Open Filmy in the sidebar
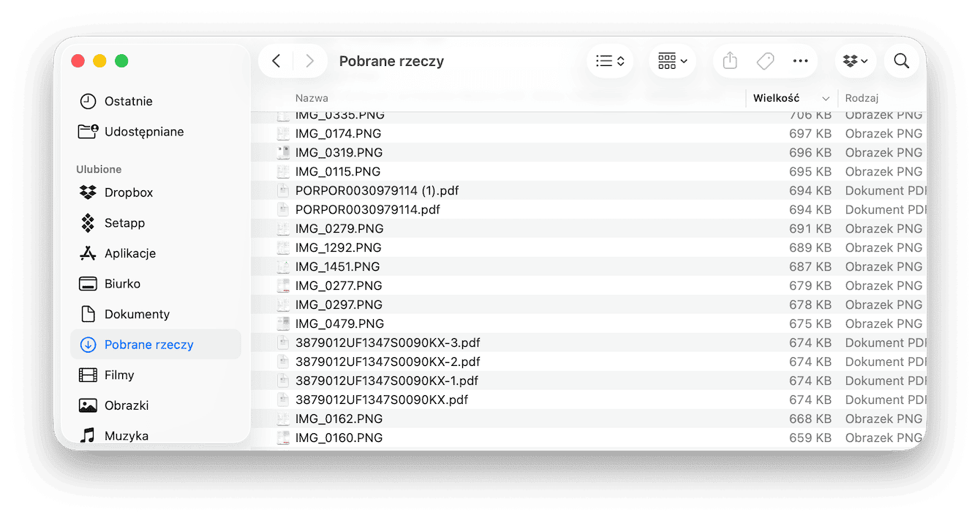 tap(156, 375)
